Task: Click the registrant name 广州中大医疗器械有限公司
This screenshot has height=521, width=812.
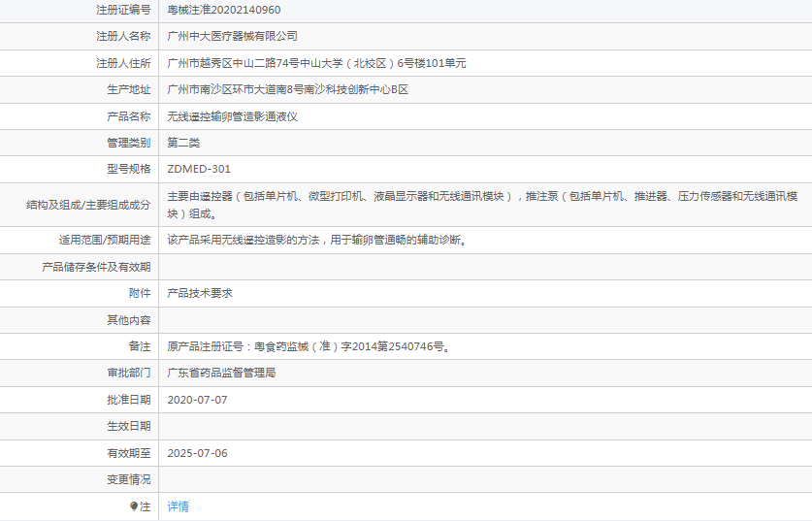Action: pos(233,36)
